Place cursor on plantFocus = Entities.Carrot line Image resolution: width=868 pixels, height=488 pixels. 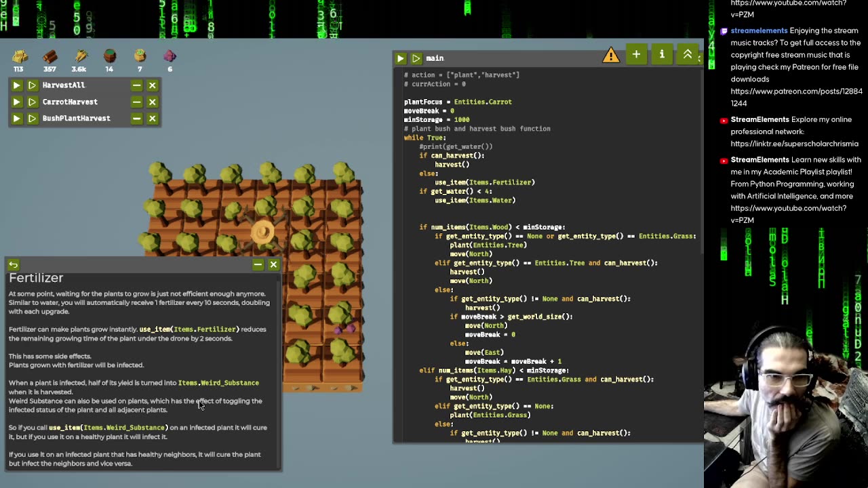[458, 102]
